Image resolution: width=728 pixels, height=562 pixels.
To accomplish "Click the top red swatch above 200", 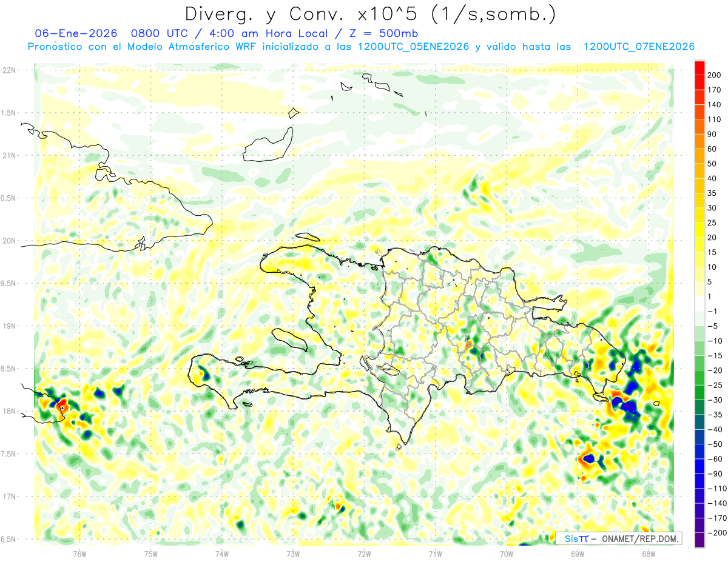I will click(700, 68).
